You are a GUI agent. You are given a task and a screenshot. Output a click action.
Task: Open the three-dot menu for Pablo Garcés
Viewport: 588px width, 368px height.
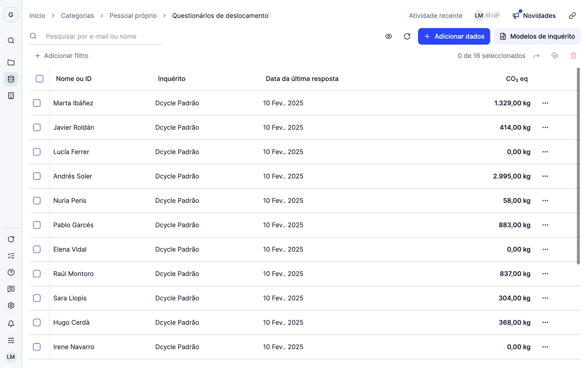pyautogui.click(x=545, y=225)
